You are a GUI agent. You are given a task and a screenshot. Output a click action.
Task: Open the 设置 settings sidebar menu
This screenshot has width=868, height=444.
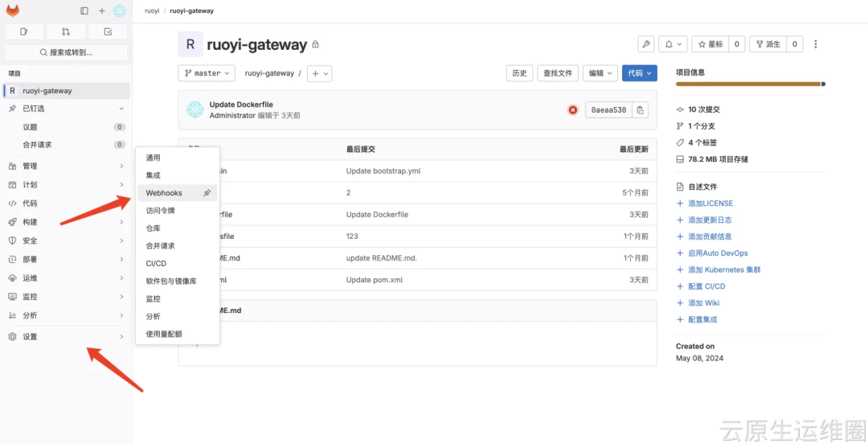tap(67, 336)
